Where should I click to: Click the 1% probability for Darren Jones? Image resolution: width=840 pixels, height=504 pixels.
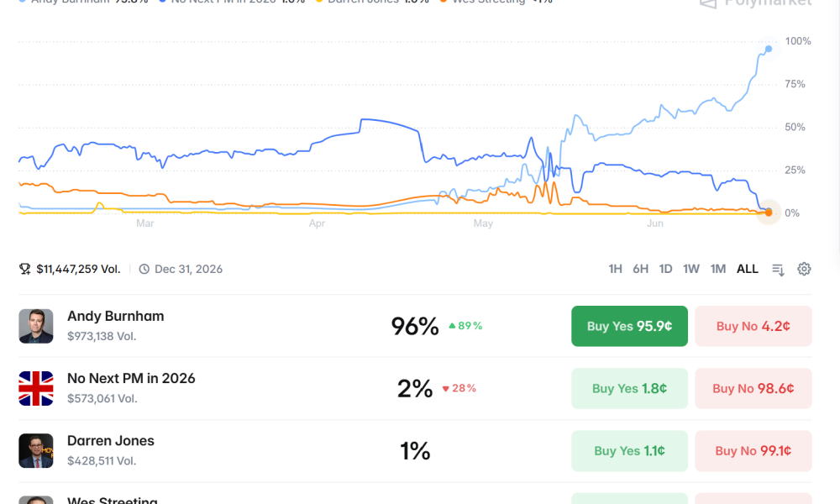point(415,451)
